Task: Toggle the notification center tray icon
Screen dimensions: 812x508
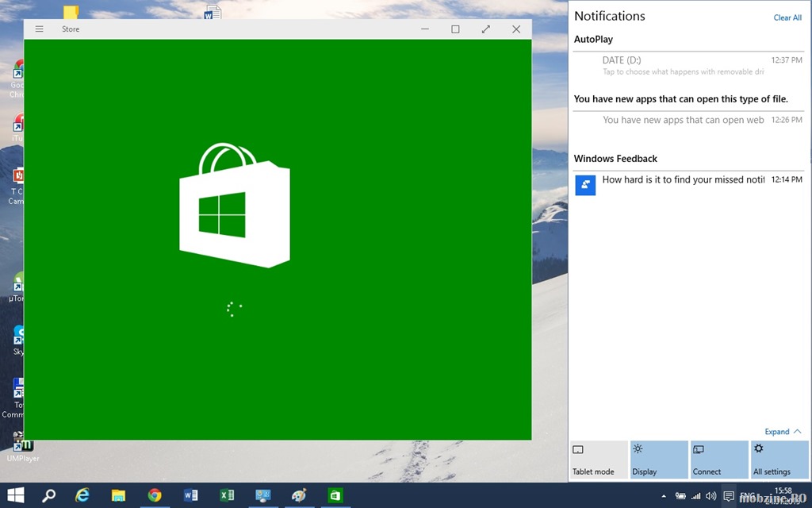Action: click(x=729, y=496)
